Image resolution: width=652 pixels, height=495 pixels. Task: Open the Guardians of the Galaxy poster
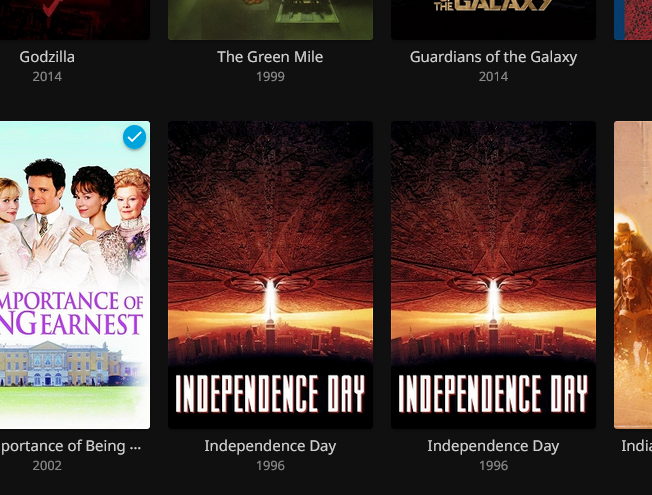(x=493, y=20)
